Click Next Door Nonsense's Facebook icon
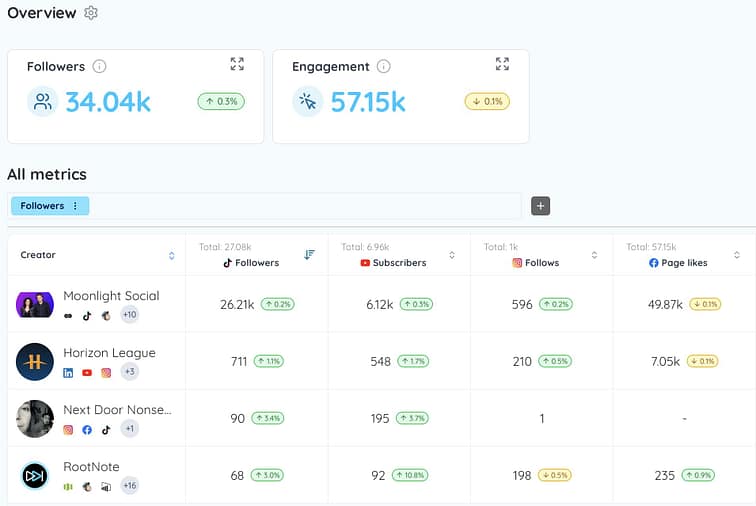Image resolution: width=756 pixels, height=506 pixels. tap(87, 430)
